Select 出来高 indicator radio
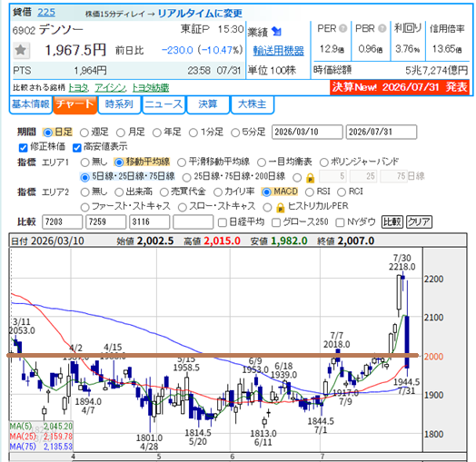Screen dimensions: 476x462 [x=119, y=192]
